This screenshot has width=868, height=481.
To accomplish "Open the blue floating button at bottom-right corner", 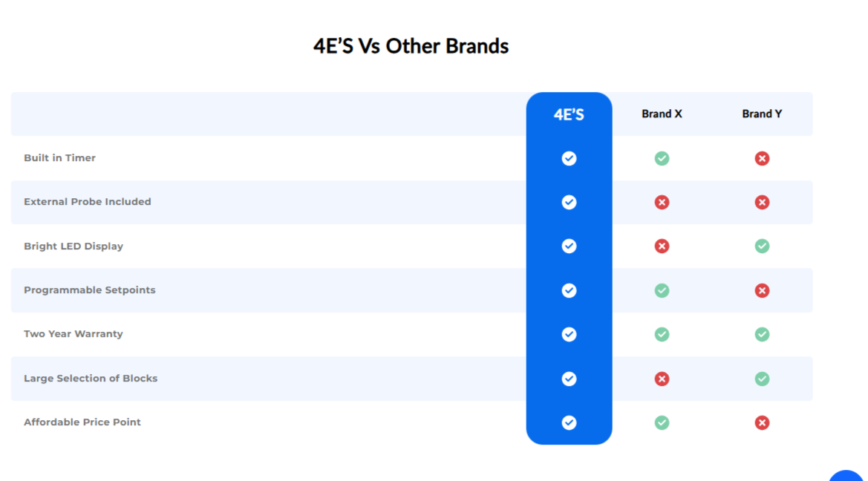I will click(846, 476).
